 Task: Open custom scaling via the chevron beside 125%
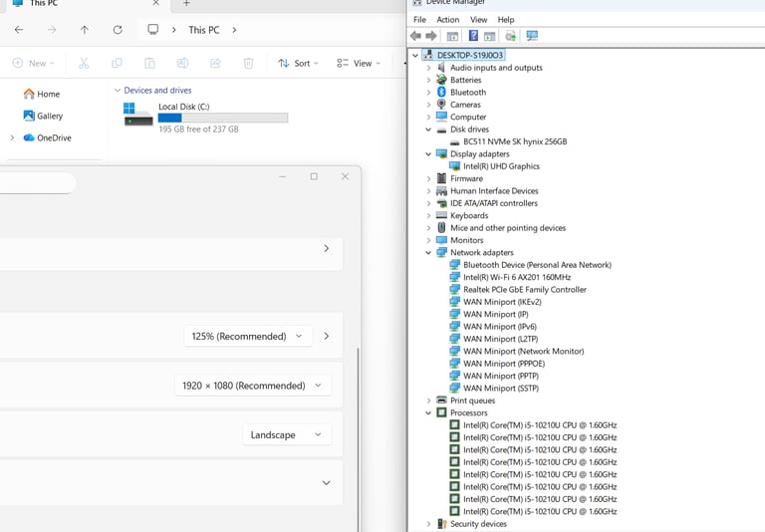[327, 337]
